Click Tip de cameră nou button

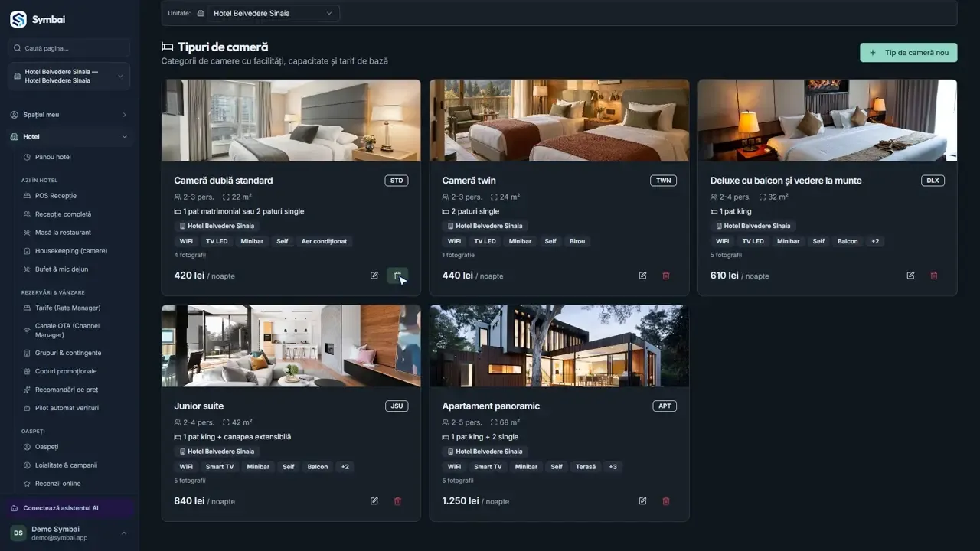(x=909, y=53)
